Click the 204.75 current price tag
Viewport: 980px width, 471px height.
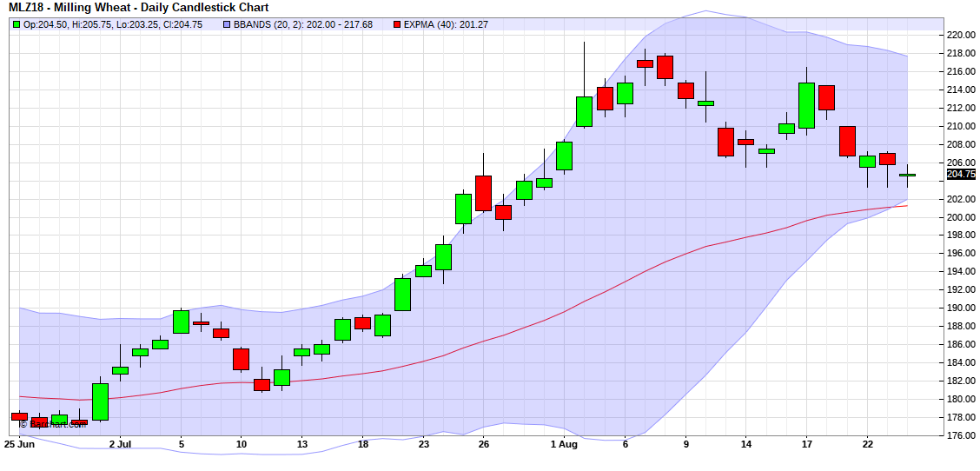coord(962,174)
